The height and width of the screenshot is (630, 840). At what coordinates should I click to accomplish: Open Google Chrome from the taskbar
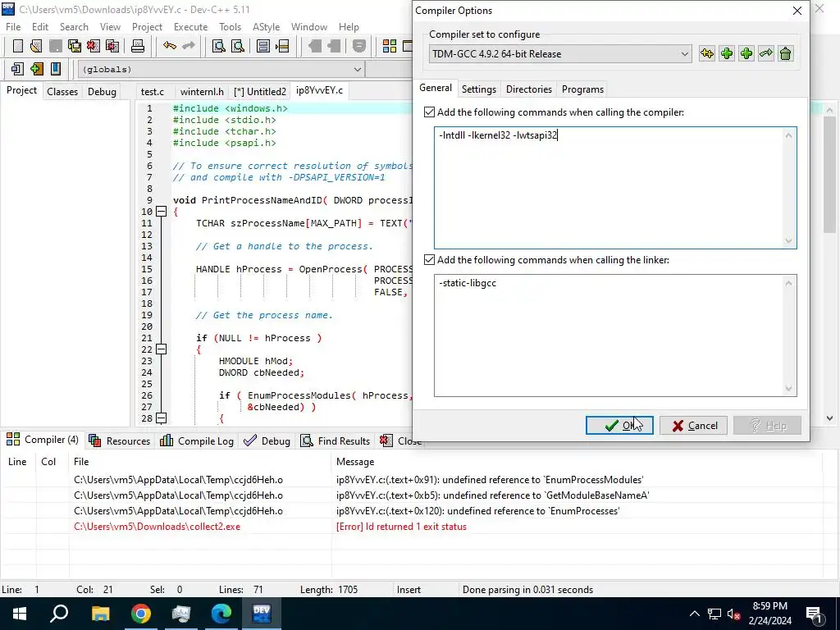tap(141, 614)
